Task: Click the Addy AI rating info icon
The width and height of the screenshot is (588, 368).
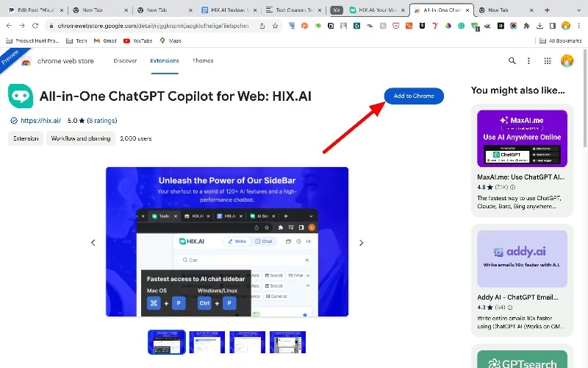Action: click(509, 307)
